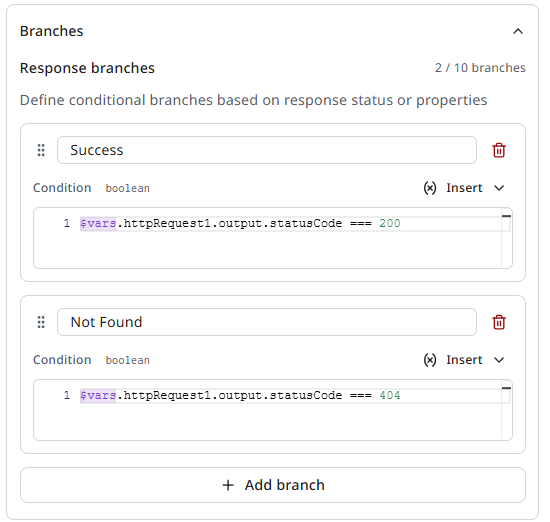Click minimap marker in Success code editor
550x522 pixels.
(x=506, y=216)
